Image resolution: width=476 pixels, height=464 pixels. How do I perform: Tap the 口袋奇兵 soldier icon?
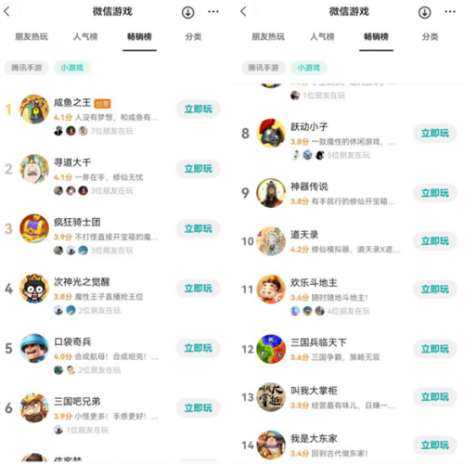click(34, 348)
